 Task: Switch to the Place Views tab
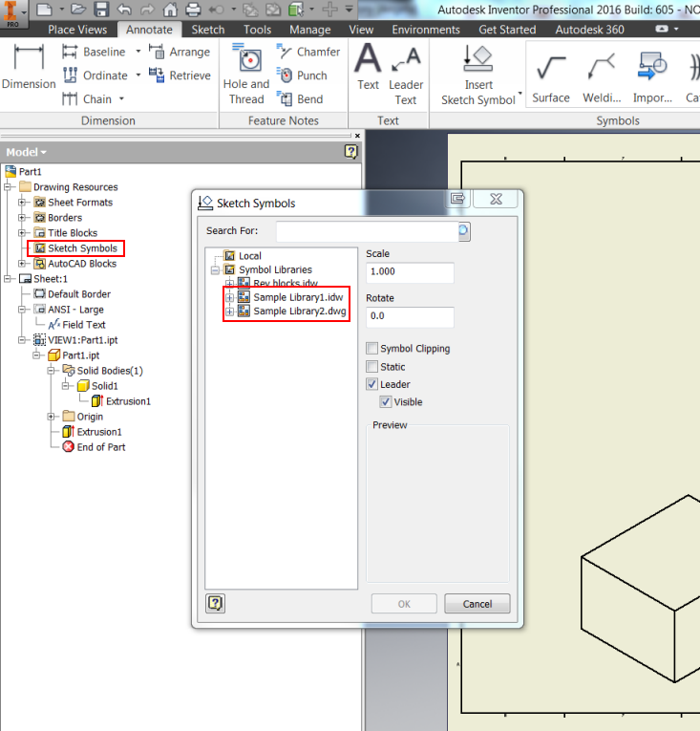click(x=77, y=30)
